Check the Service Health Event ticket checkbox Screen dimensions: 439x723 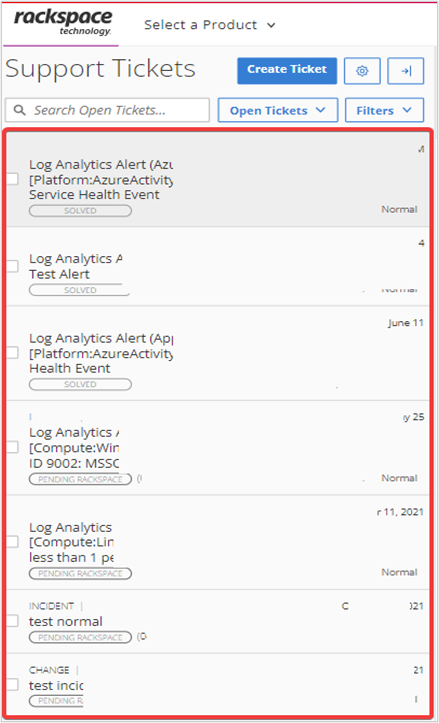coord(12,179)
